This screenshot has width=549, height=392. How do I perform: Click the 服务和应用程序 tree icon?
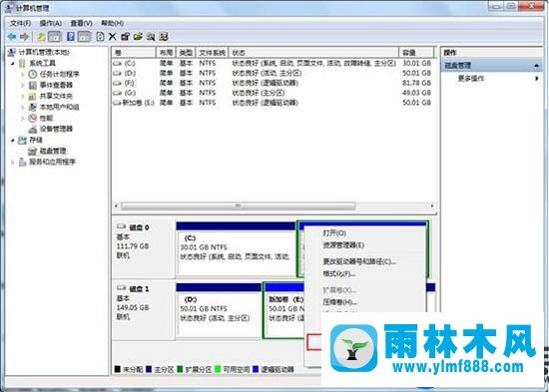pyautogui.click(x=22, y=162)
